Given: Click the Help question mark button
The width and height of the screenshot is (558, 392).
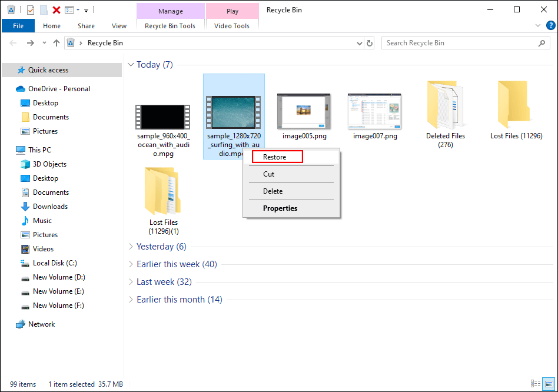Looking at the screenshot, I should (551, 25).
